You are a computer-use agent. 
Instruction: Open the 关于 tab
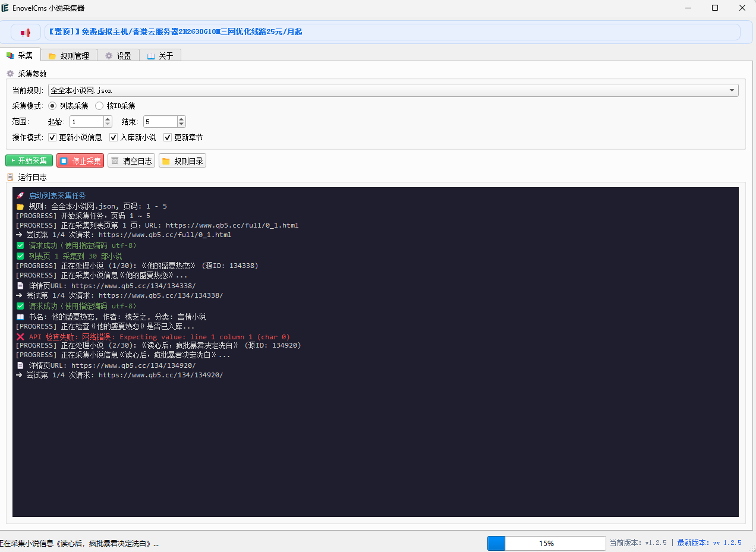pos(160,56)
